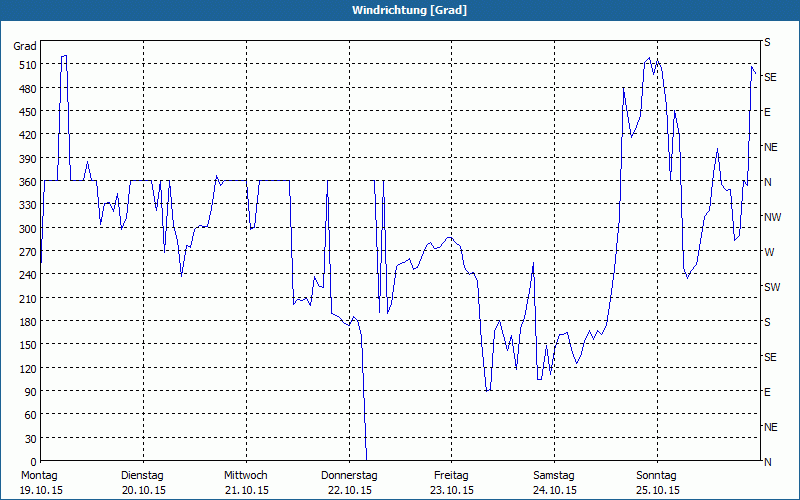Click the date 25.10.15
Viewport: 800px width, 500px height.
click(658, 490)
